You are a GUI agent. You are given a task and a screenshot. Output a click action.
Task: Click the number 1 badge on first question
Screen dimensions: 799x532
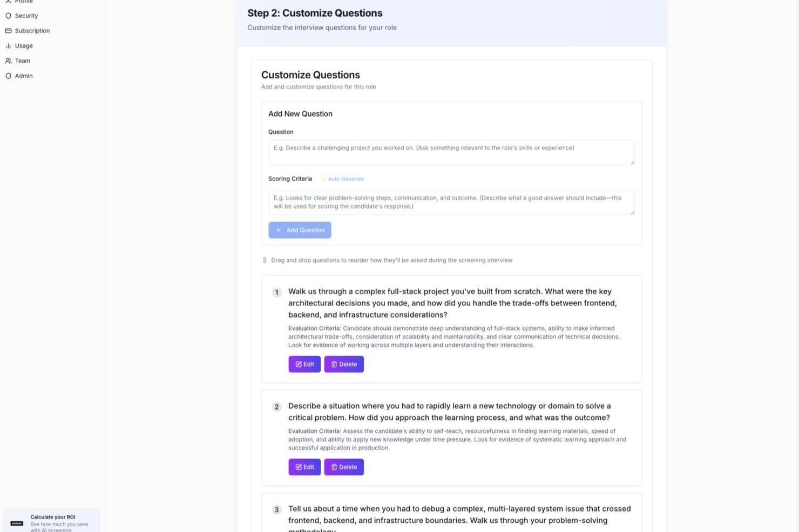277,292
